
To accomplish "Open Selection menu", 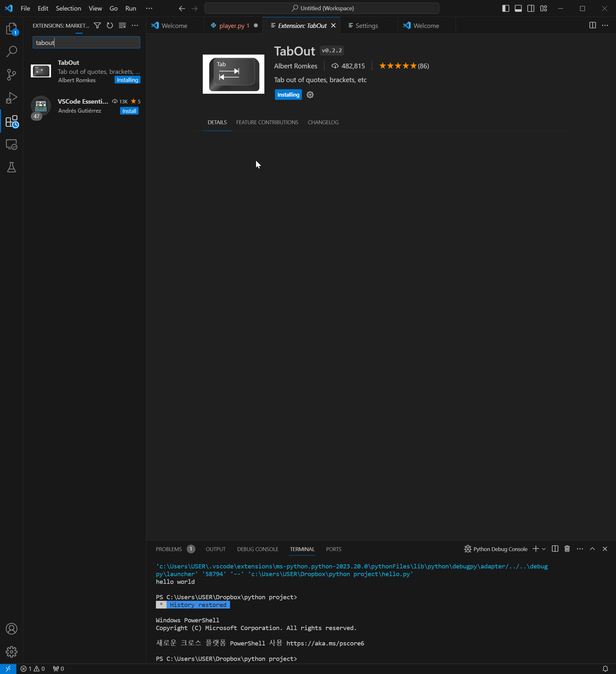I will [x=68, y=8].
